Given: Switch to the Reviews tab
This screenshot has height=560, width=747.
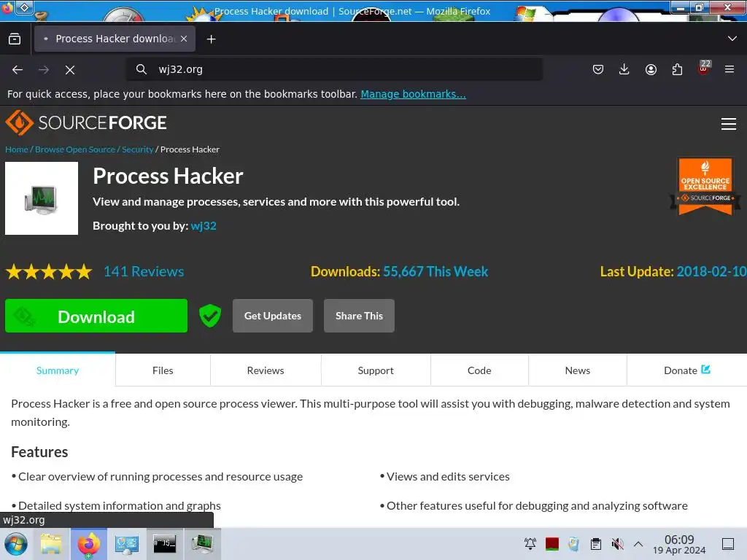Looking at the screenshot, I should click(x=266, y=370).
